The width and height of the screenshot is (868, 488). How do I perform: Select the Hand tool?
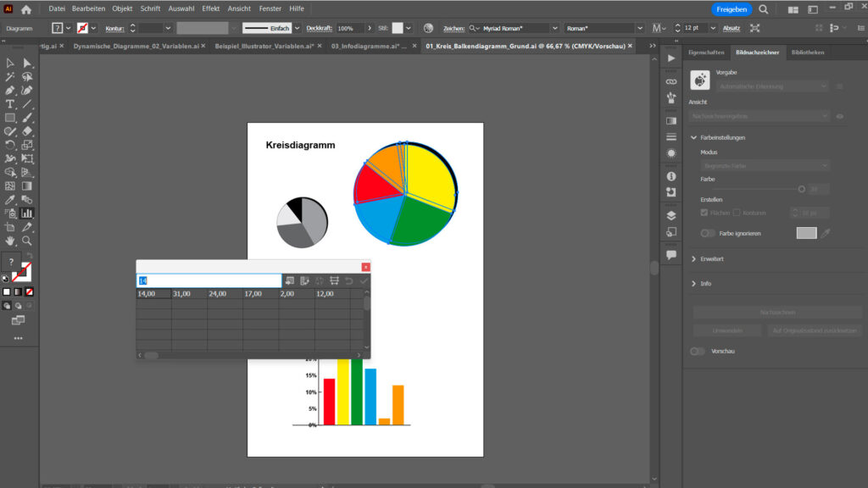pos(10,241)
